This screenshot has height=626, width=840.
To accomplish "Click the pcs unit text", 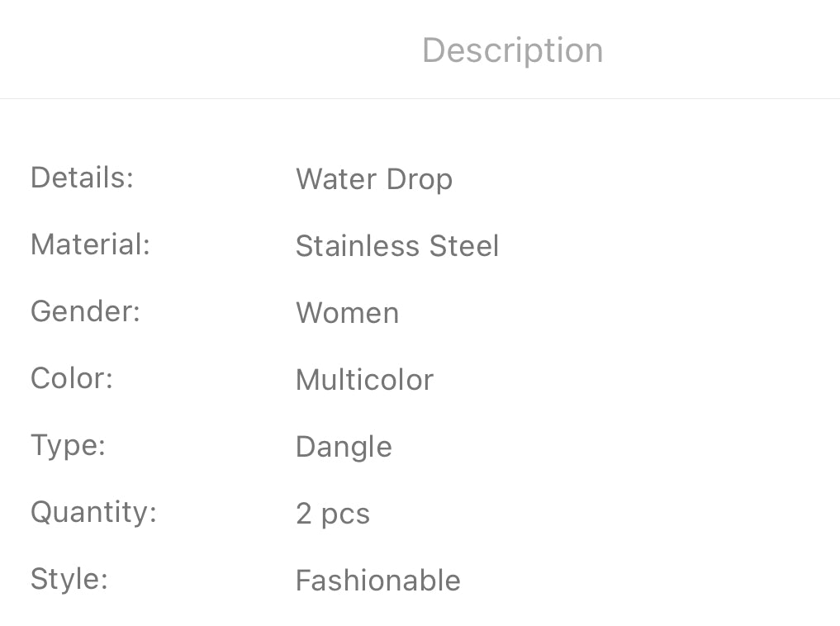I will click(345, 515).
